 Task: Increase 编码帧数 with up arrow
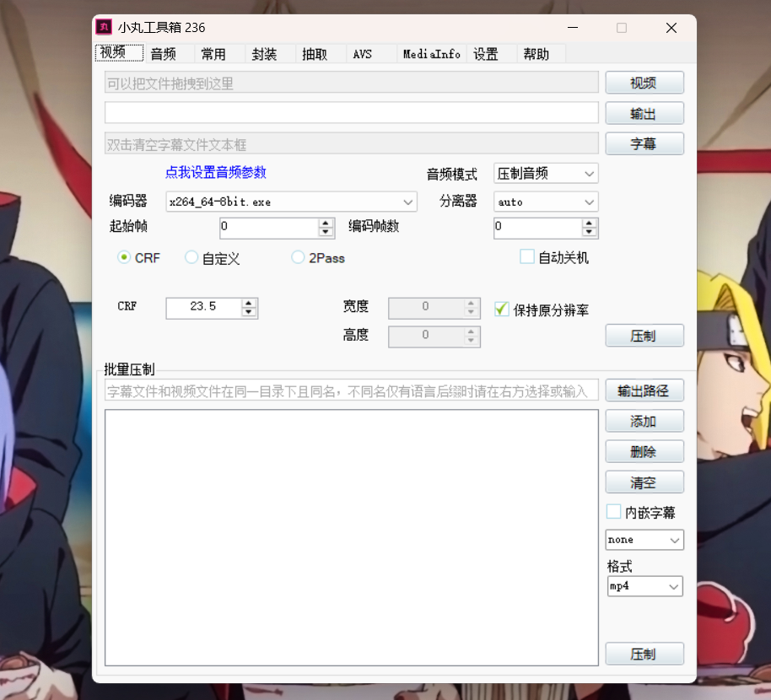[x=589, y=223]
